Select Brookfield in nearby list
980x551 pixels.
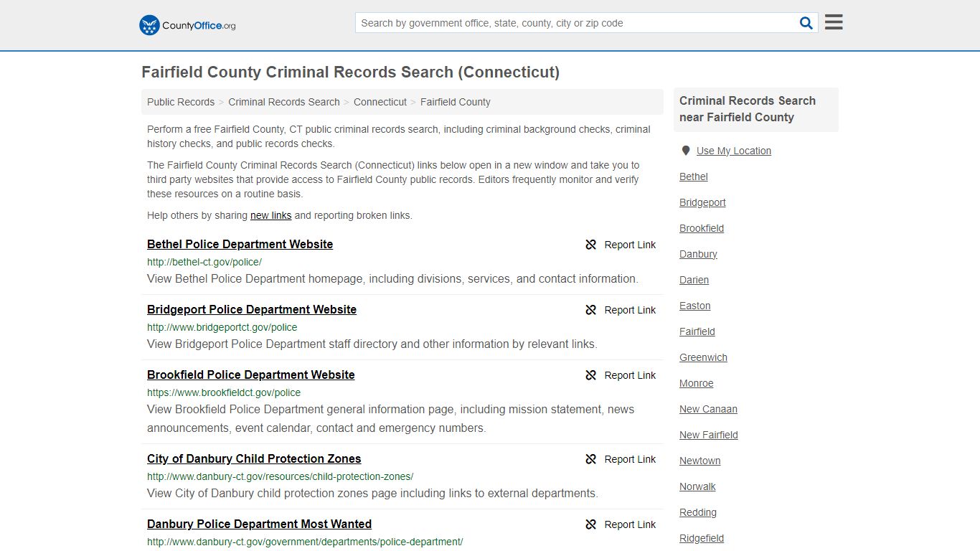(702, 228)
